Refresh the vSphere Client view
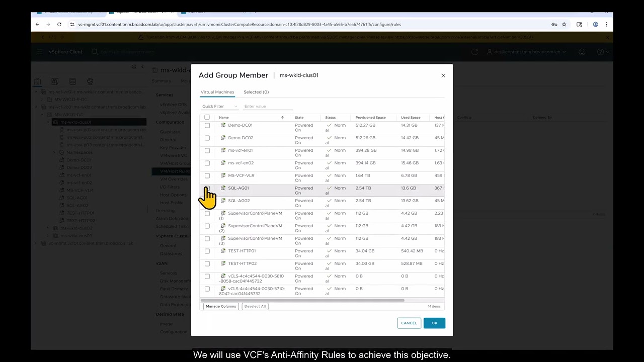This screenshot has height=362, width=644. point(474,52)
